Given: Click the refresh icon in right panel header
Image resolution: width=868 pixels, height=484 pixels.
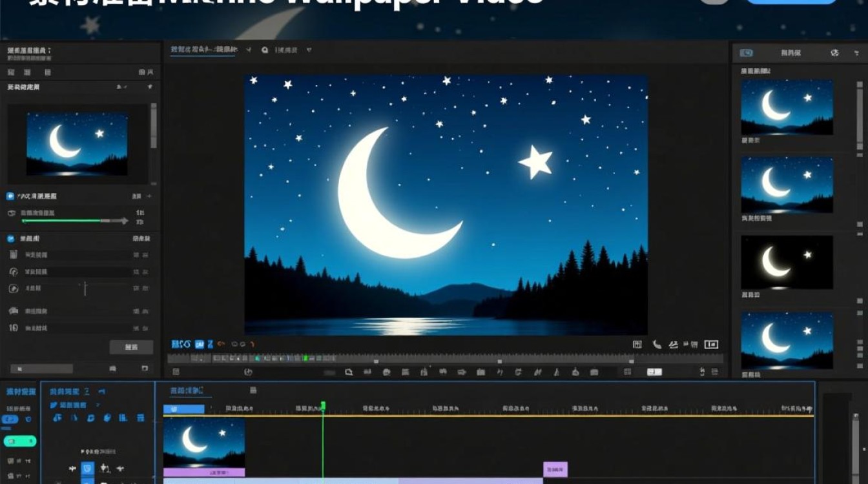Looking at the screenshot, I should coord(834,53).
